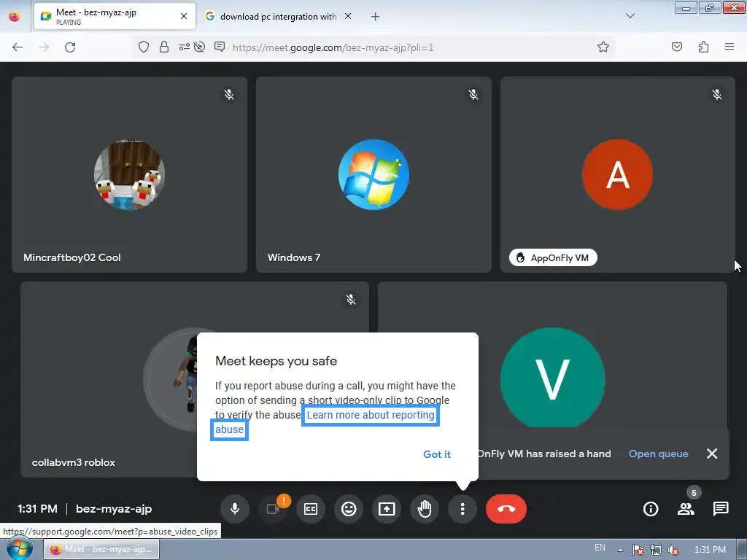Viewport: 747px width, 560px height.
Task: Click the site security padlock icon
Action: [164, 47]
